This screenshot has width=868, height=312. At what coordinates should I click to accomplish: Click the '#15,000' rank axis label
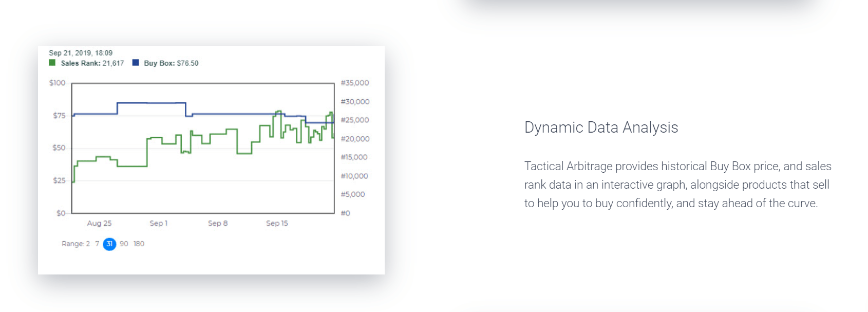pos(354,157)
